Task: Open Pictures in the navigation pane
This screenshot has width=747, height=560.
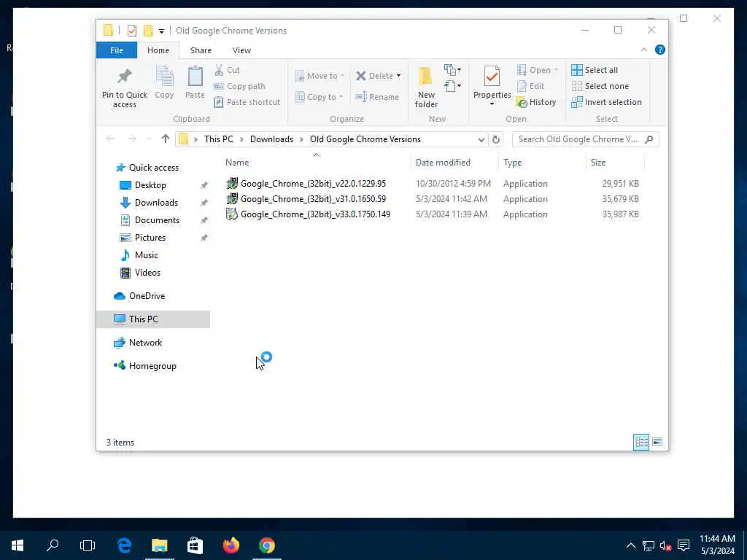Action: pos(150,238)
